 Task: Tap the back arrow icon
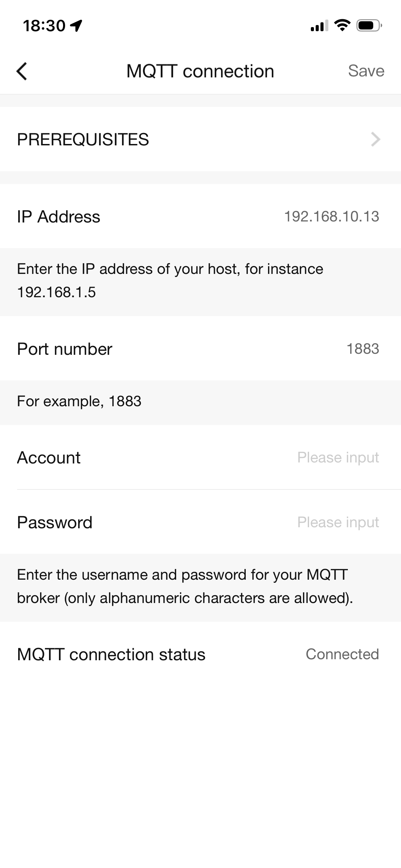click(22, 71)
